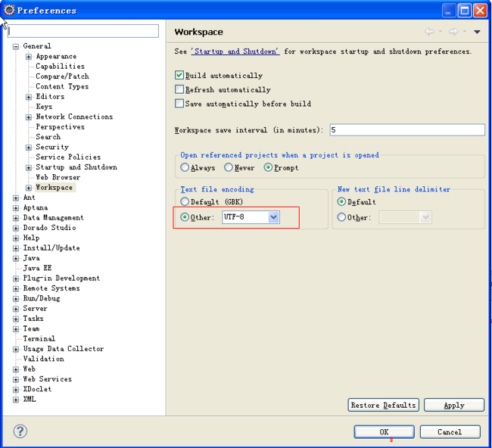This screenshot has height=448, width=492.
Task: Select Other text file encoding radio
Action: tap(185, 217)
